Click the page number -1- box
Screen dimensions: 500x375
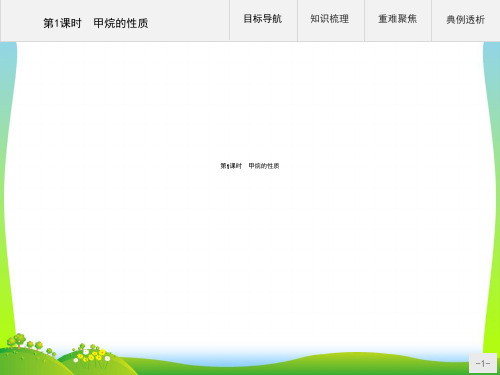[483, 363]
